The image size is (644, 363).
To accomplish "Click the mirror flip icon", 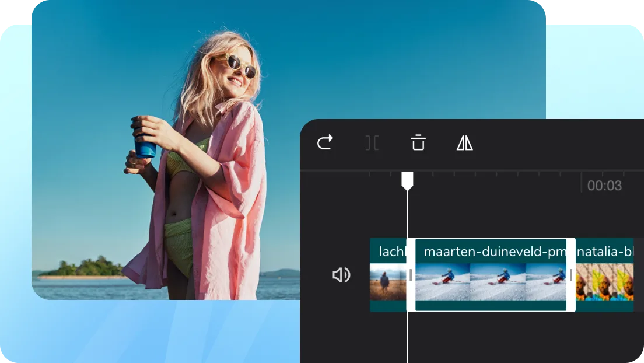I will tap(465, 142).
